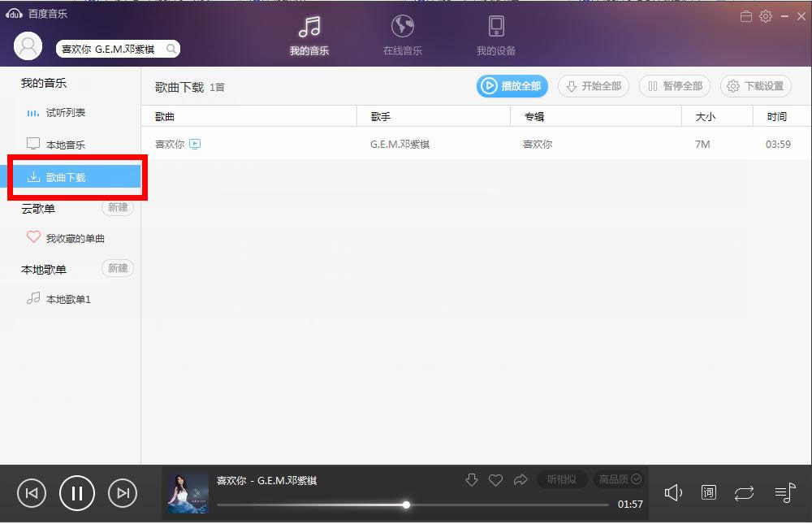This screenshot has width=812, height=524.
Task: Favorite the playing song with the heart
Action: point(496,479)
